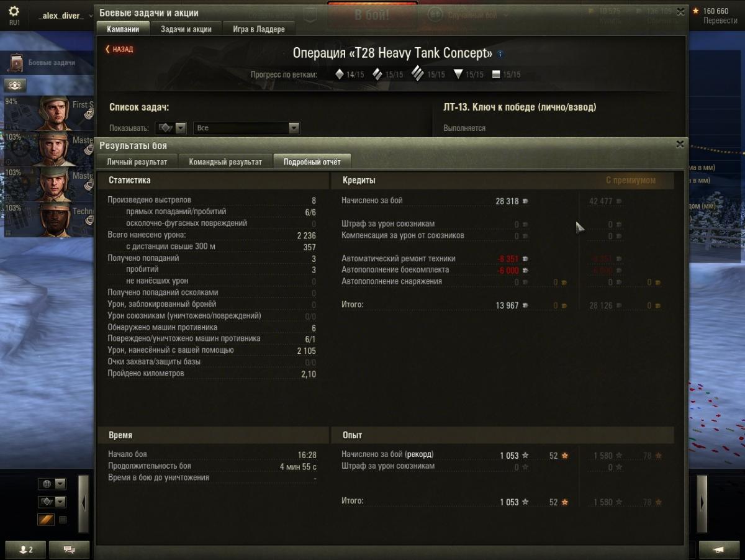Screen dimensions: 745x560
Task: Open the chat channels button
Action: [69, 549]
